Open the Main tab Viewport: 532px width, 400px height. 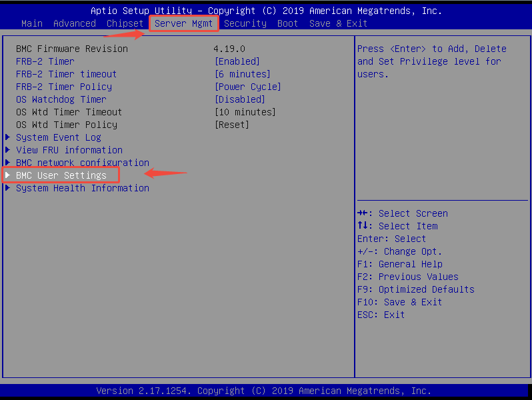point(32,23)
